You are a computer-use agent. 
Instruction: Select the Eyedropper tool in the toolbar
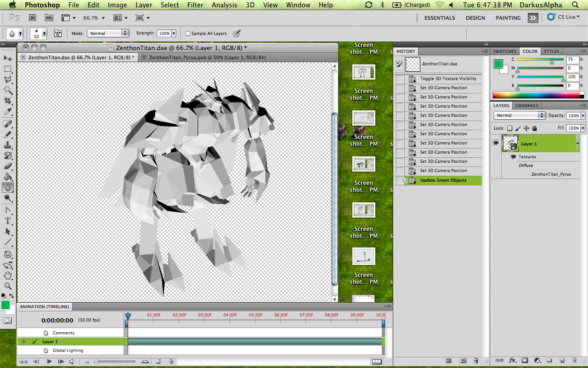pos(8,112)
